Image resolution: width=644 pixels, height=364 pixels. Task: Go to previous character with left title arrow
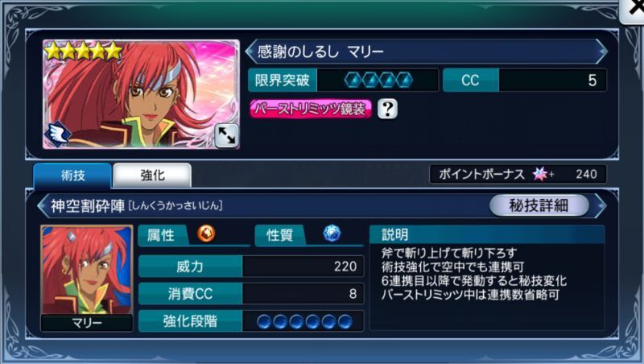(x=250, y=52)
